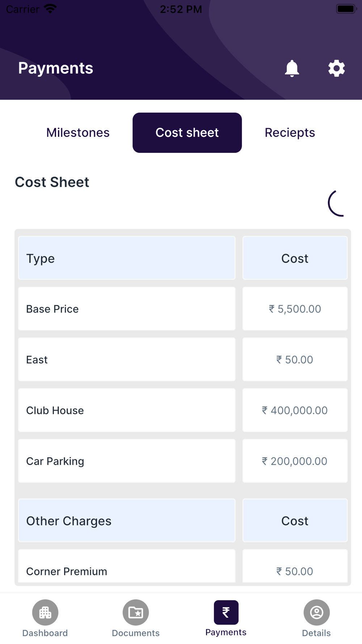The width and height of the screenshot is (362, 644).
Task: Open Documents folder icon
Action: click(x=136, y=612)
